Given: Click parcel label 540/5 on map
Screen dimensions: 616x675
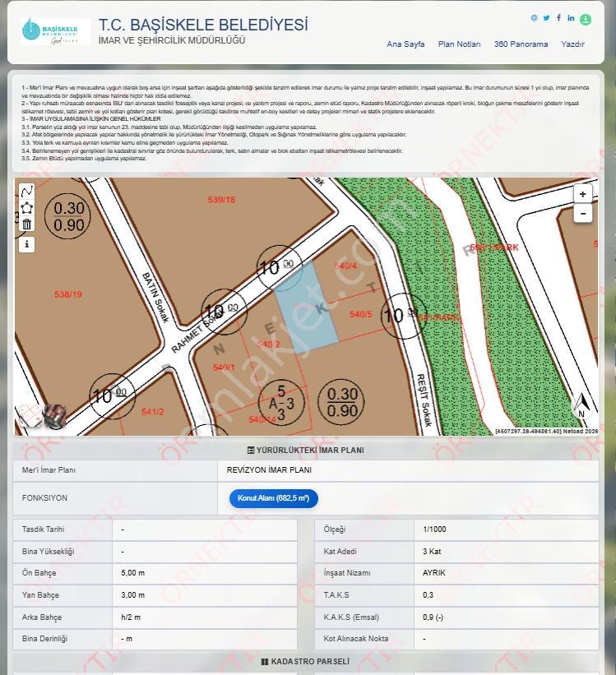Looking at the screenshot, I should [360, 314].
